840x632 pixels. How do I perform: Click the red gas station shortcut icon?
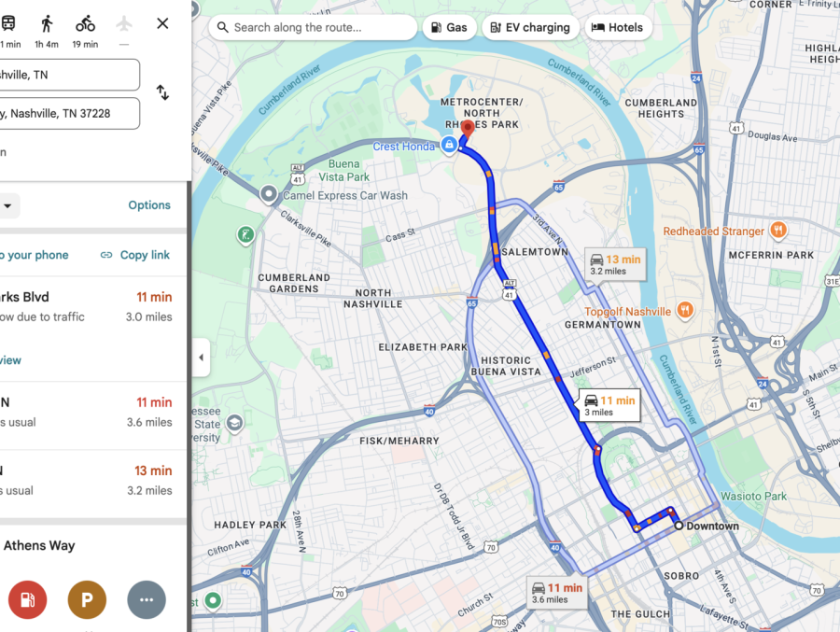coord(28,599)
